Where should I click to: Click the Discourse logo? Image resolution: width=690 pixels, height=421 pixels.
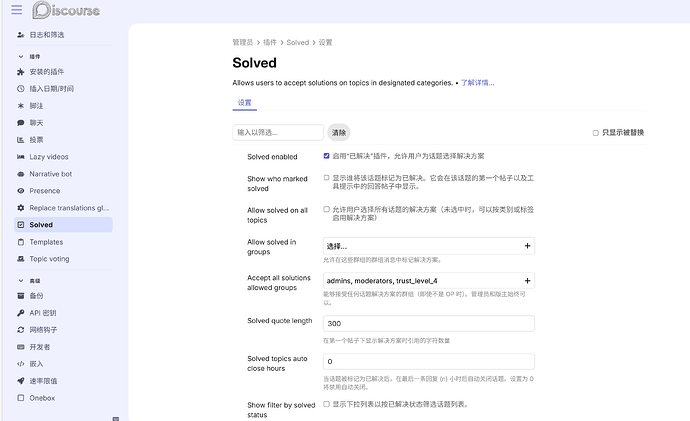point(66,10)
